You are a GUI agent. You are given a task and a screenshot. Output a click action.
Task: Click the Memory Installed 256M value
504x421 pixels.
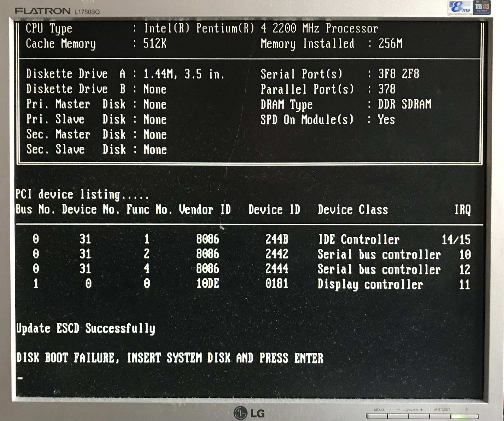pos(390,44)
